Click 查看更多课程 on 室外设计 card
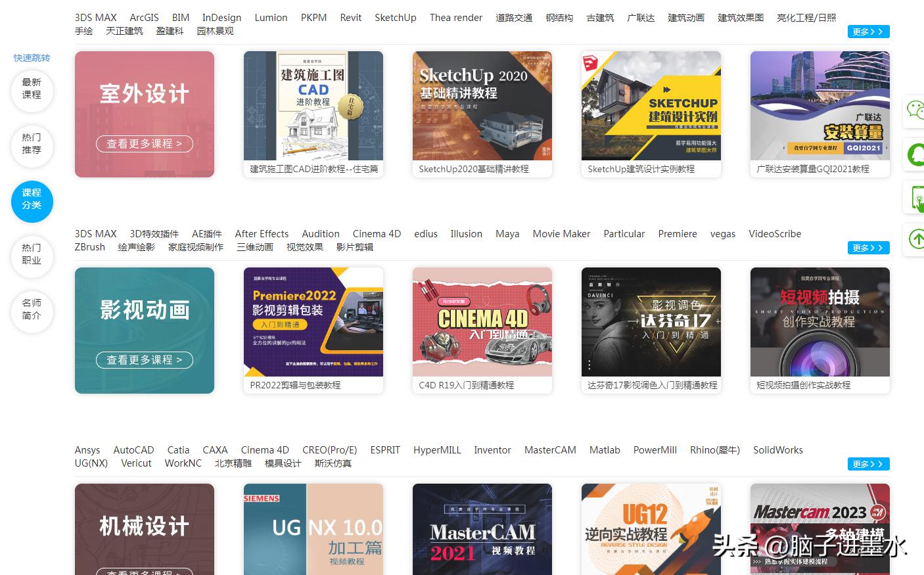 click(145, 144)
